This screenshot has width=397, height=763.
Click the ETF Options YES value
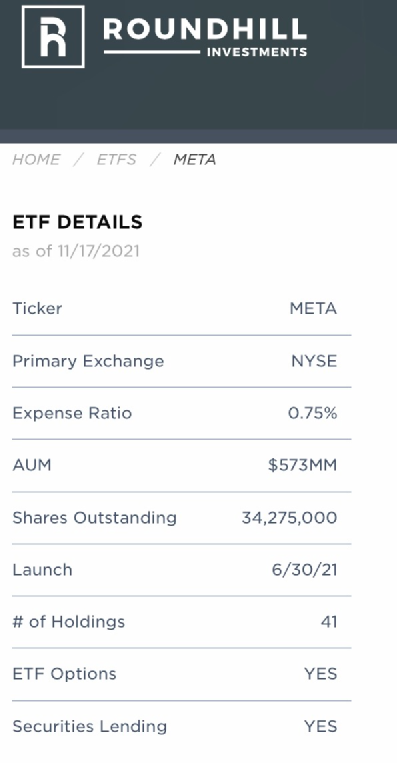click(x=321, y=674)
